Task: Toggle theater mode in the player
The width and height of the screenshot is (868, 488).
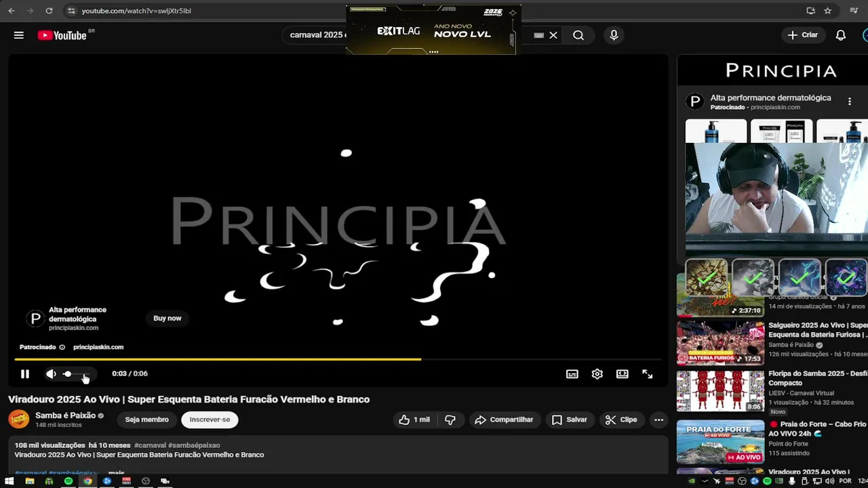Action: 623,373
